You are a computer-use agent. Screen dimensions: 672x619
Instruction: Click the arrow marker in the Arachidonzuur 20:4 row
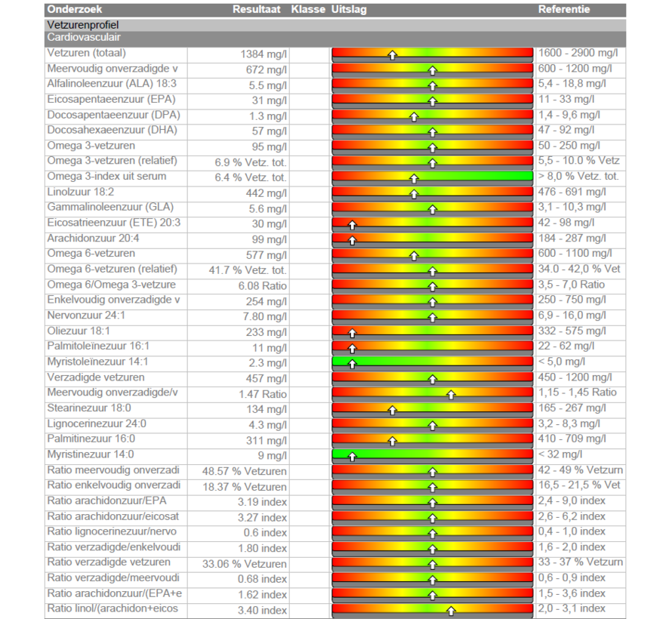pos(352,239)
